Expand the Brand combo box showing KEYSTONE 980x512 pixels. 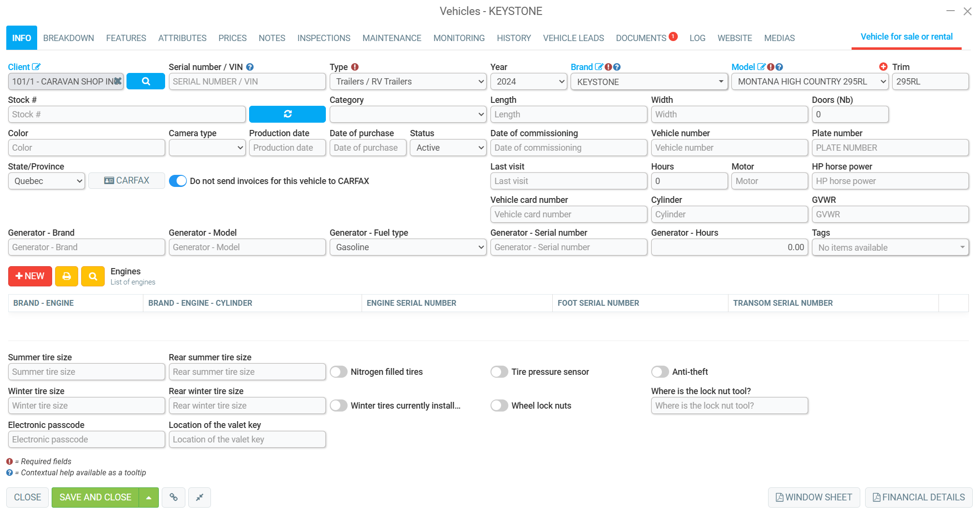(x=649, y=82)
